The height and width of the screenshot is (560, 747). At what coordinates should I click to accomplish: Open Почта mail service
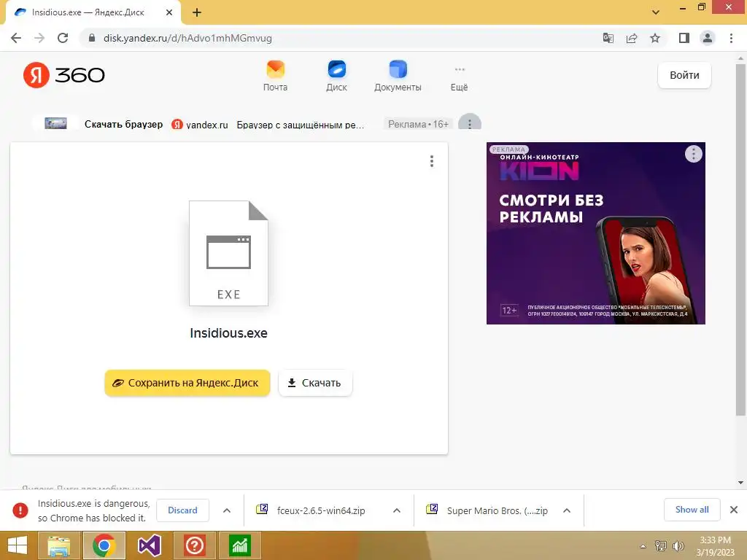coord(275,76)
